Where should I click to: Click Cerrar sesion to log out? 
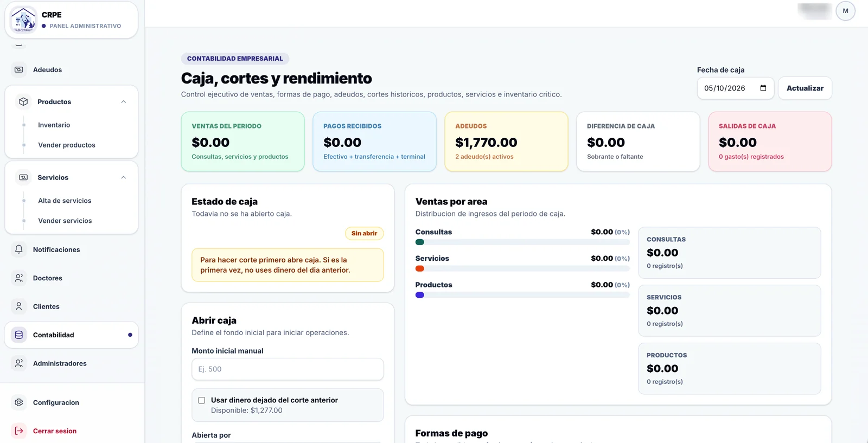tap(72, 431)
